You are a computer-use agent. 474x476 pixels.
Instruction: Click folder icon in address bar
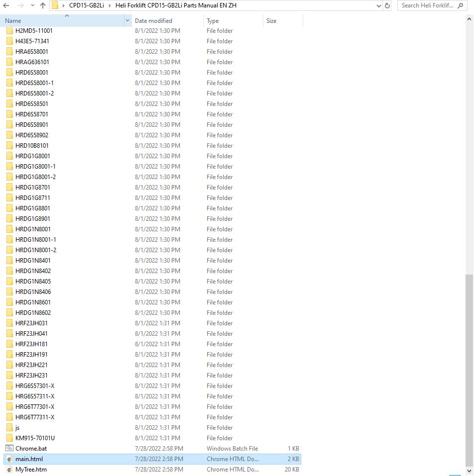55,5
